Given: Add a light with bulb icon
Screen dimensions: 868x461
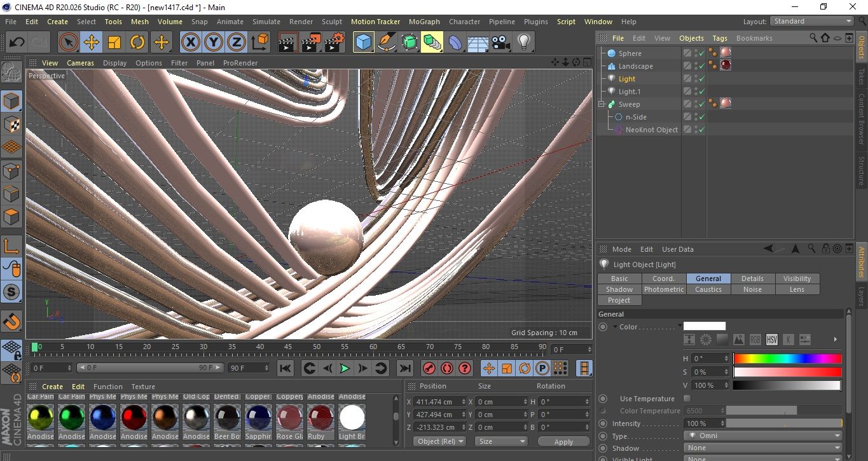Looking at the screenshot, I should click(x=523, y=43).
